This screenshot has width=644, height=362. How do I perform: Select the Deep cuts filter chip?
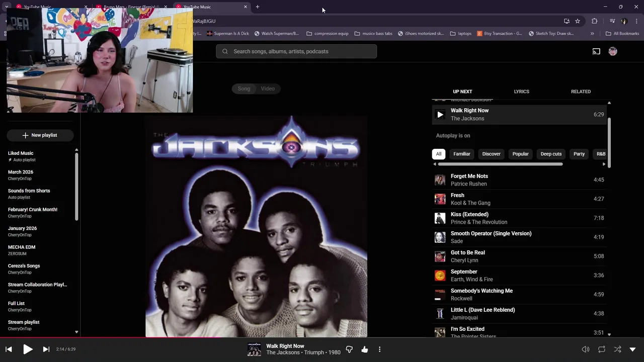tap(551, 154)
